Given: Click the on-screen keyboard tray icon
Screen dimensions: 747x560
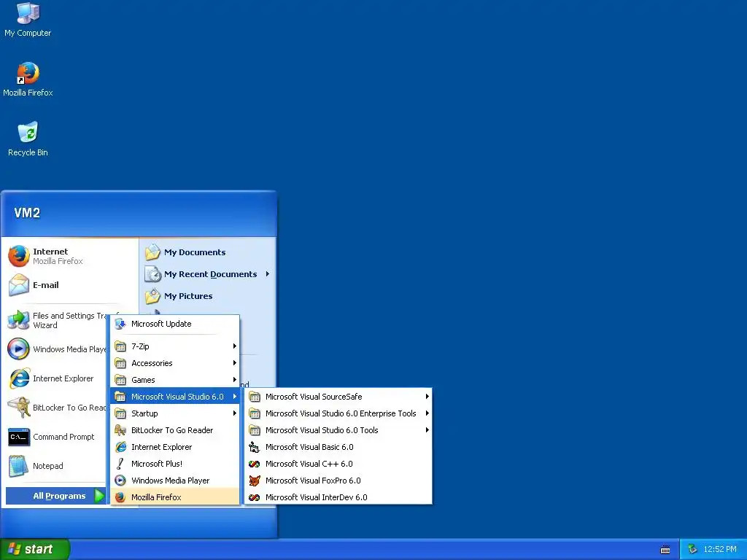Looking at the screenshot, I should (x=665, y=550).
